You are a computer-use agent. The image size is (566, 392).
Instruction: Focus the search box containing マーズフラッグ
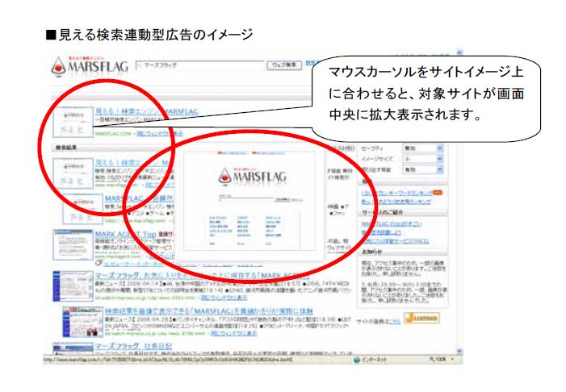200,65
